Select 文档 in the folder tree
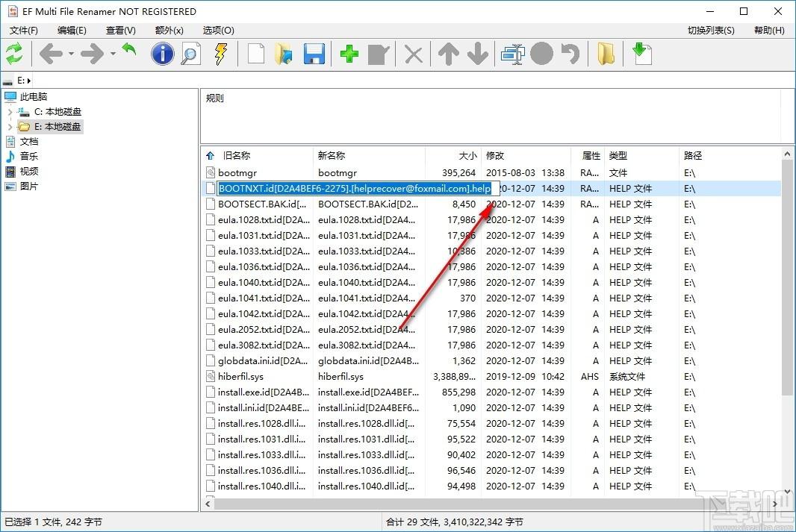Viewport: 796px width, 532px height. [x=29, y=142]
